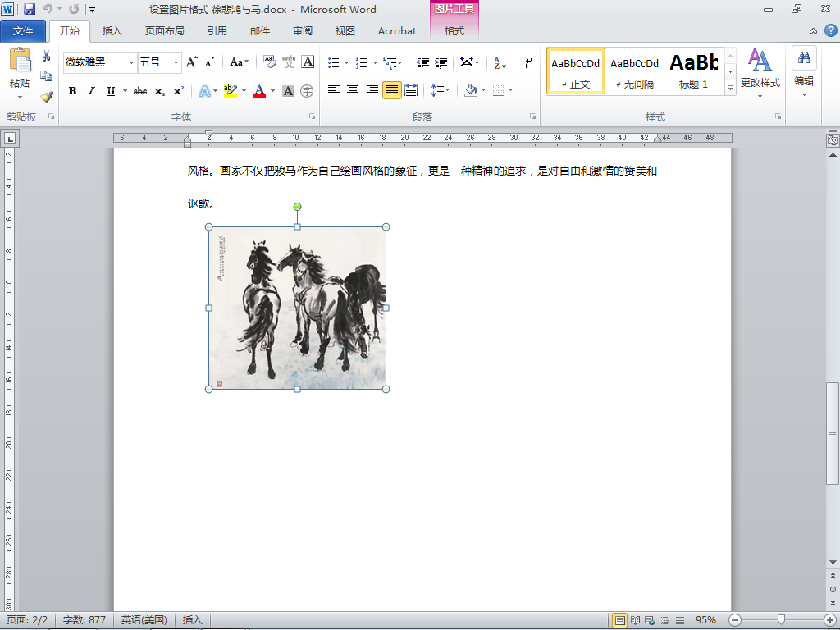This screenshot has height=630, width=840.
Task: Apply strikethrough formatting (abc)
Action: tap(140, 91)
